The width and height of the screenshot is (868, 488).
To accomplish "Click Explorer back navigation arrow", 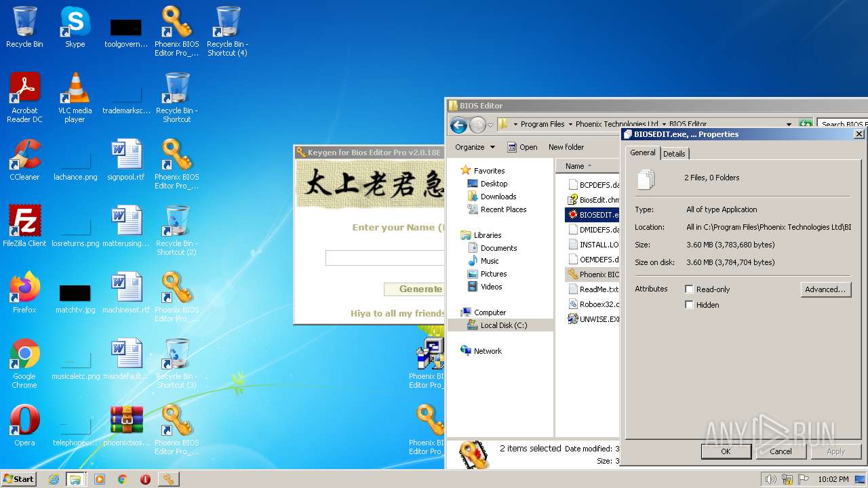I will tap(458, 125).
